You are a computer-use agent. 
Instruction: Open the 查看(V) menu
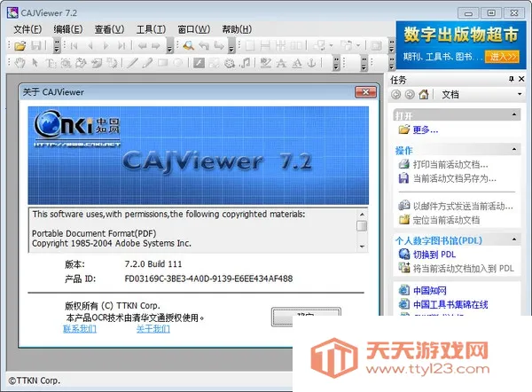109,29
